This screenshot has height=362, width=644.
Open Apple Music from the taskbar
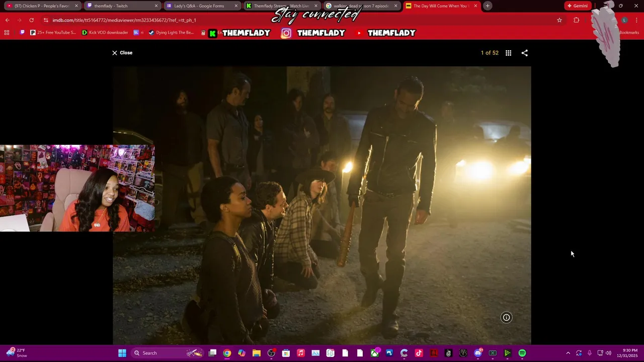tap(300, 353)
